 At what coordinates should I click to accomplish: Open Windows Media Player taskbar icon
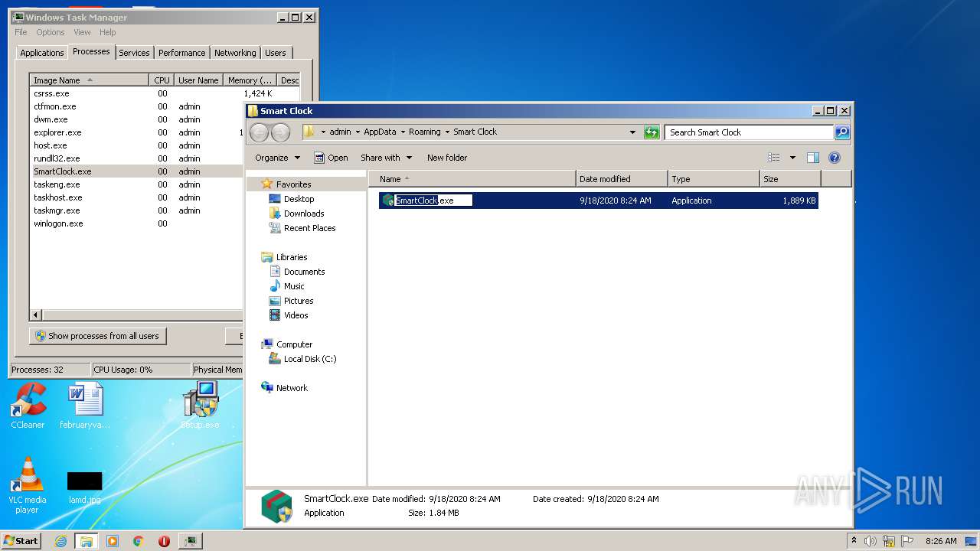point(113,541)
